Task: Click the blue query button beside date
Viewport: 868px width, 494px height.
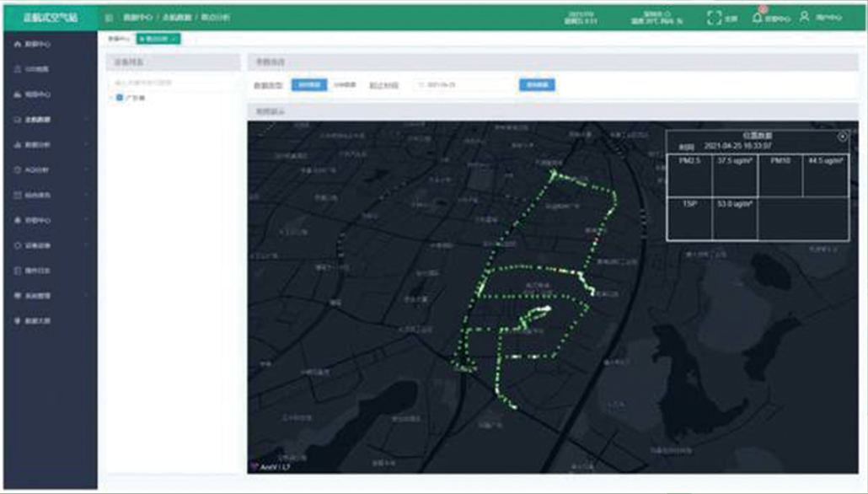Action: click(537, 85)
